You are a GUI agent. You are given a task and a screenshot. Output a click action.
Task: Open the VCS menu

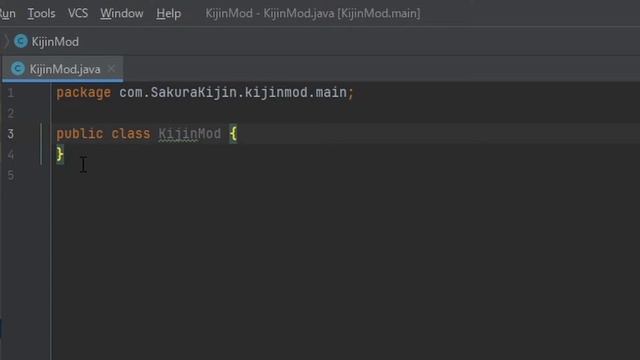pos(78,13)
